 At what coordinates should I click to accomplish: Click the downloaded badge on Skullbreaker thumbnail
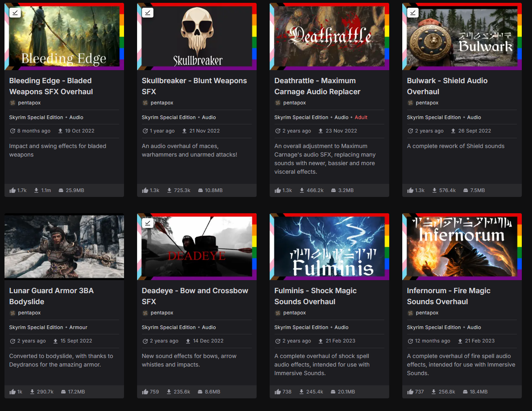pyautogui.click(x=148, y=13)
